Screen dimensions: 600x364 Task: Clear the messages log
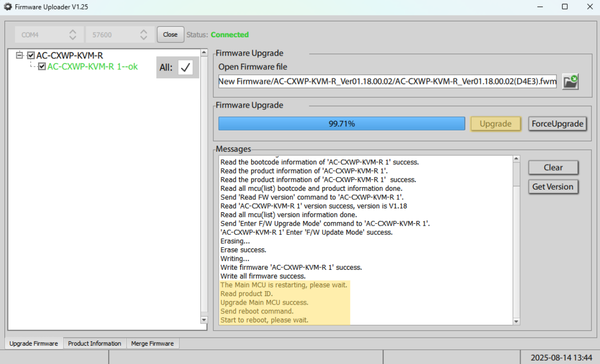click(x=553, y=168)
